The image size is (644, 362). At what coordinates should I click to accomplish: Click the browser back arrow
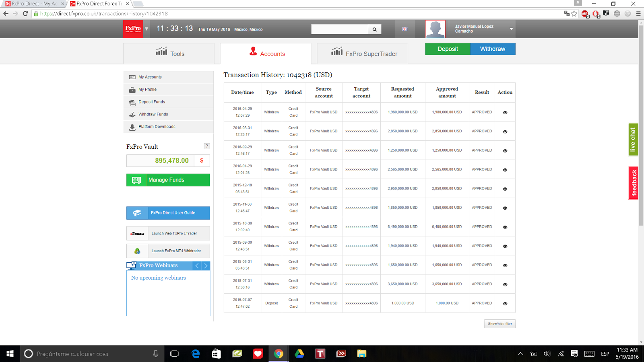point(6,14)
